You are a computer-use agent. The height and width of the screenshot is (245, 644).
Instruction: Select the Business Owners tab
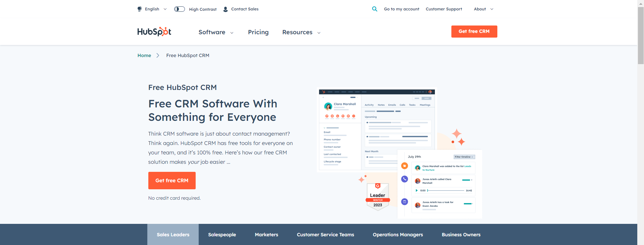point(461,235)
